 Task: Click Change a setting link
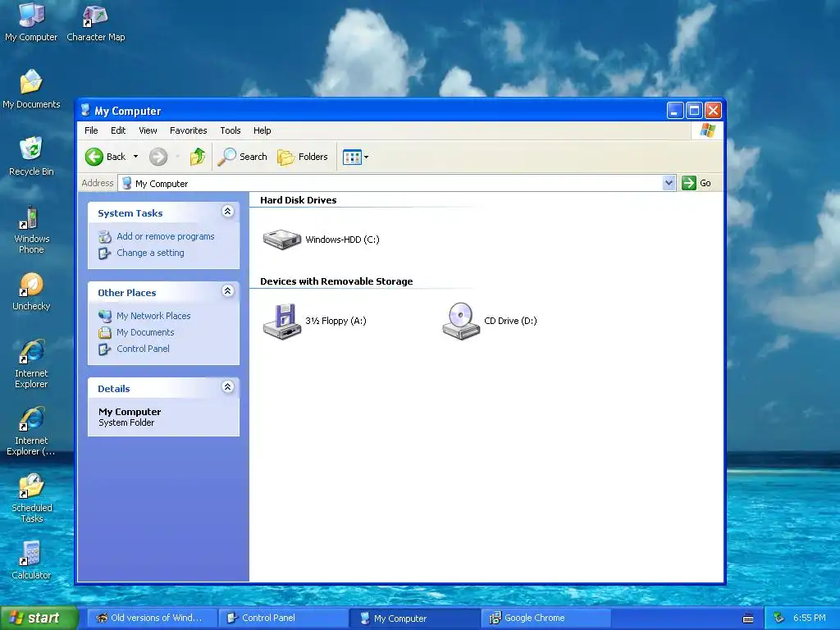tap(151, 253)
